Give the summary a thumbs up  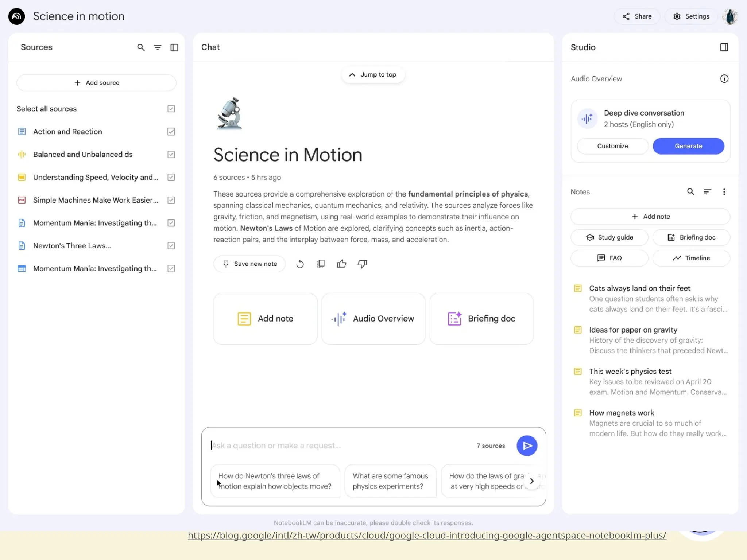coord(341,264)
